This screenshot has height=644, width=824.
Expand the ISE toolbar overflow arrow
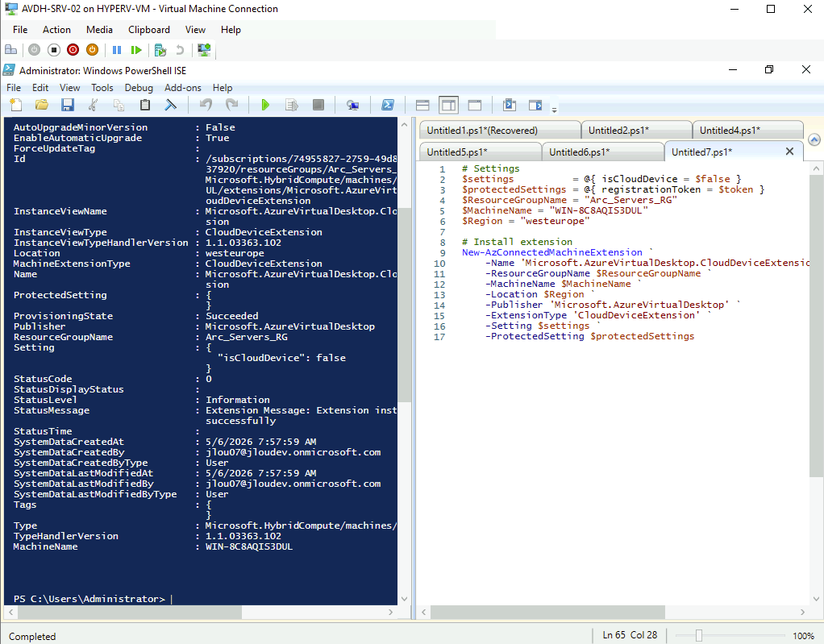[554, 110]
